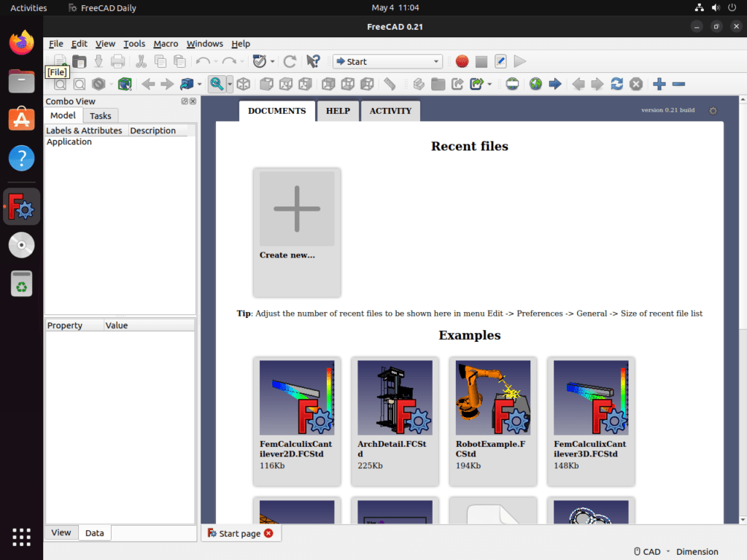Close the Start page tab
The width and height of the screenshot is (747, 560).
coord(268,533)
